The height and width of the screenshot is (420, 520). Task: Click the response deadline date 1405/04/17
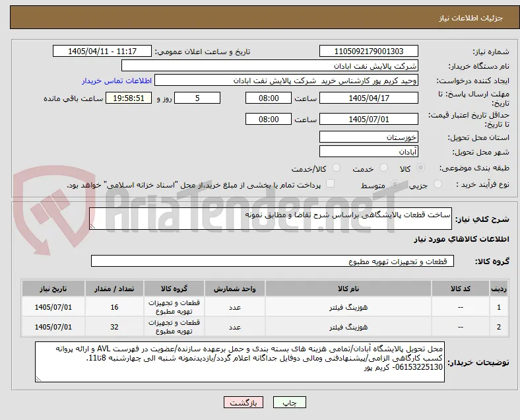368,98
